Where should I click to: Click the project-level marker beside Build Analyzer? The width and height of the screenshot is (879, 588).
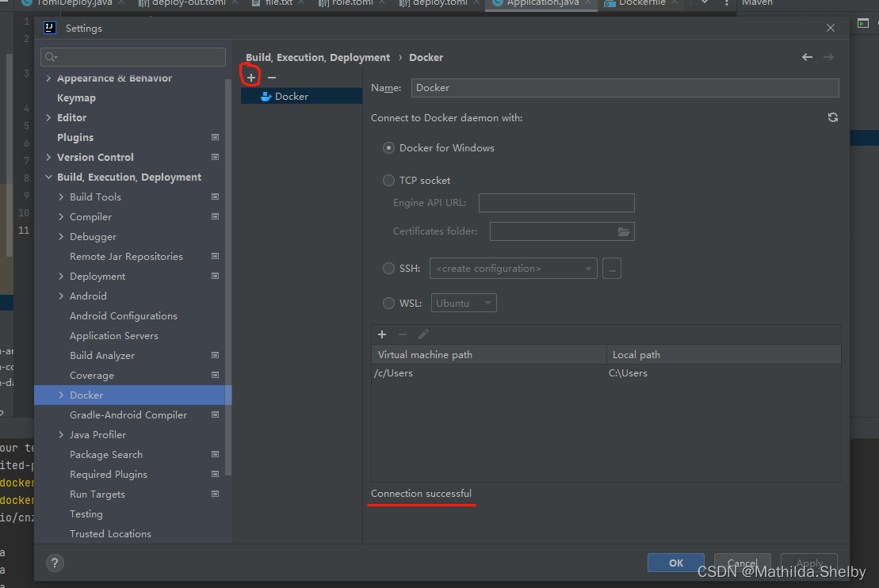point(215,355)
